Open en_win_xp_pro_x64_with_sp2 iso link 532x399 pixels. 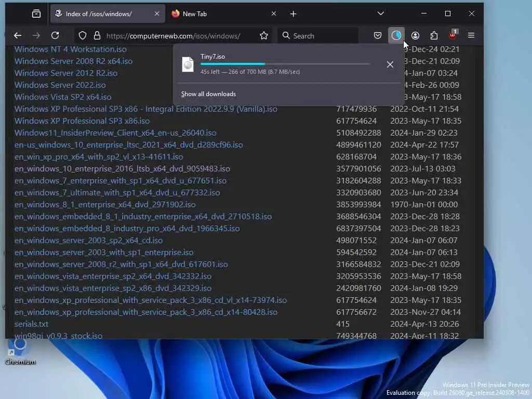tap(98, 157)
